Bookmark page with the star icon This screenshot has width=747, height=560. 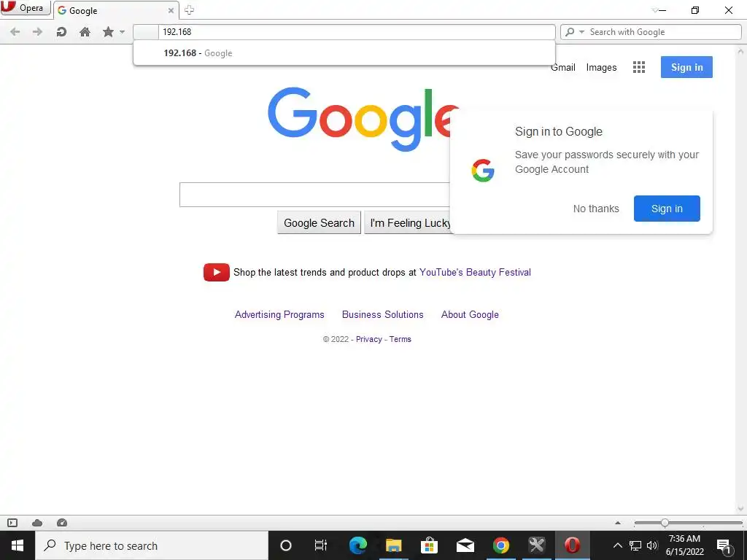pos(108,32)
